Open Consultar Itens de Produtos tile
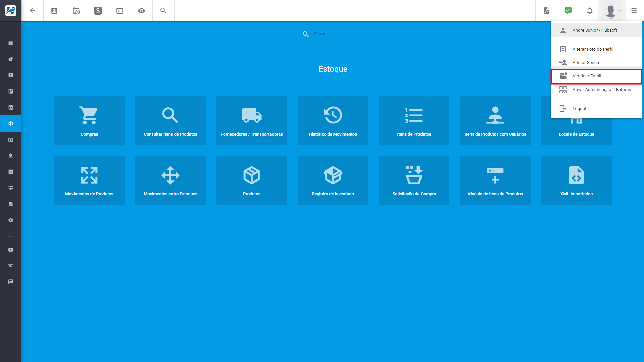 pyautogui.click(x=170, y=121)
